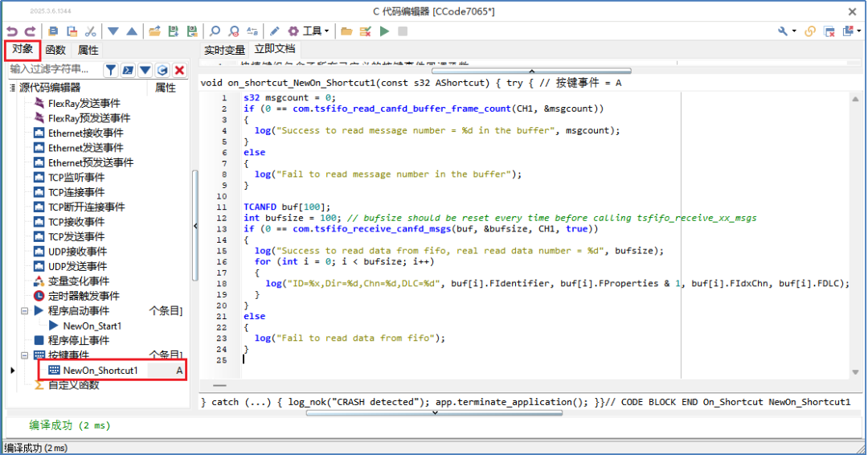Open the 工具 dropdown menu
868x455 pixels.
pyautogui.click(x=316, y=31)
